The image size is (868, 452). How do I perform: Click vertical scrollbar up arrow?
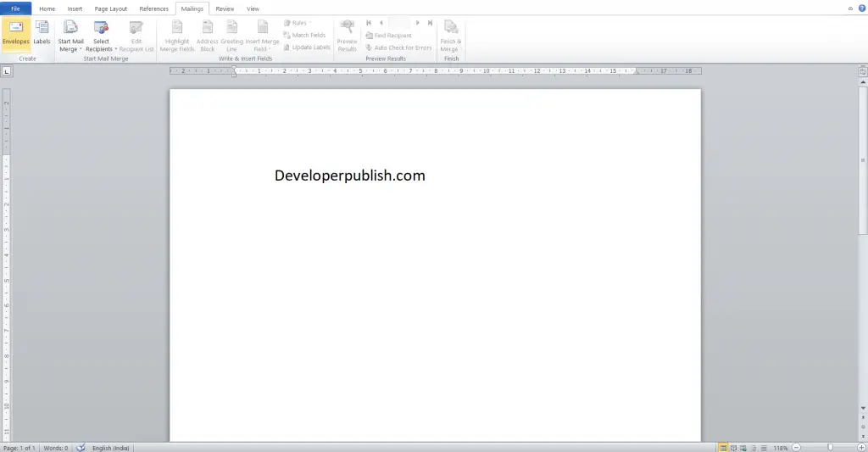point(862,82)
